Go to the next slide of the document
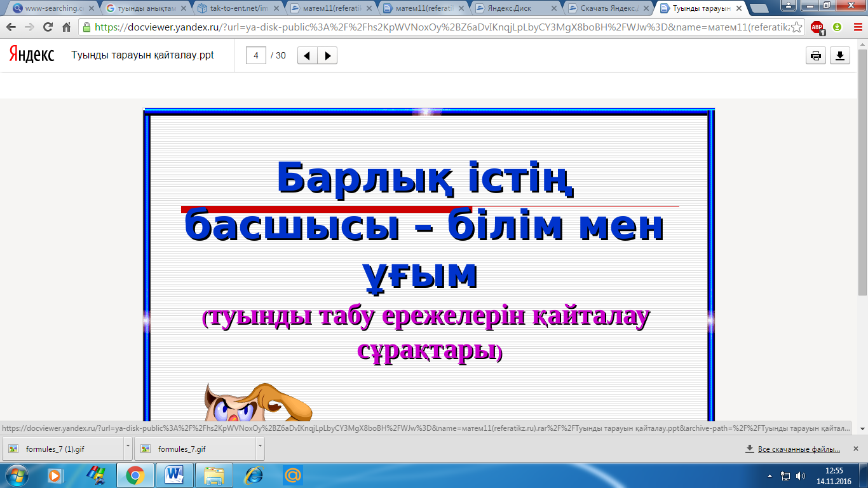Image resolution: width=868 pixels, height=488 pixels. coord(327,55)
